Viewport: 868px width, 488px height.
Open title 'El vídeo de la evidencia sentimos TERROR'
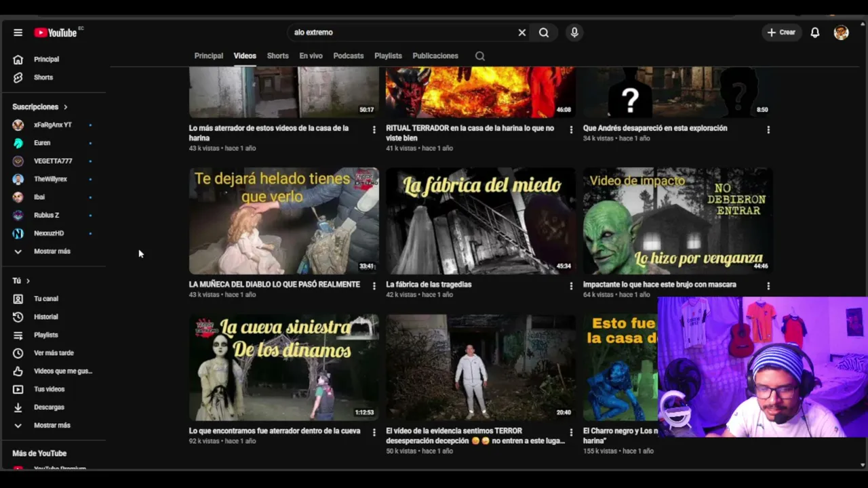(x=475, y=436)
